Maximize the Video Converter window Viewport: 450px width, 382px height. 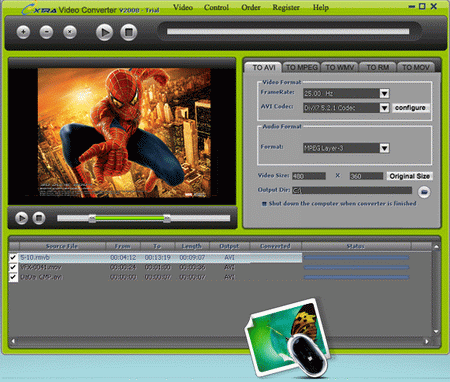pos(422,6)
